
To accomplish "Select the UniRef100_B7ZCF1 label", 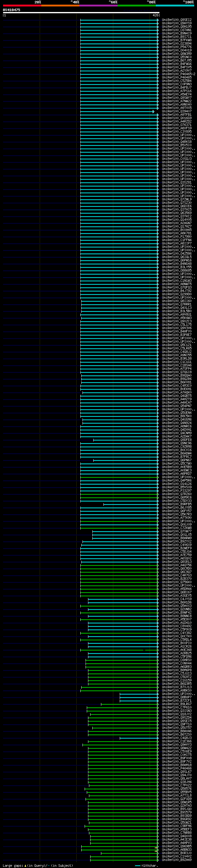I will 177,700.
